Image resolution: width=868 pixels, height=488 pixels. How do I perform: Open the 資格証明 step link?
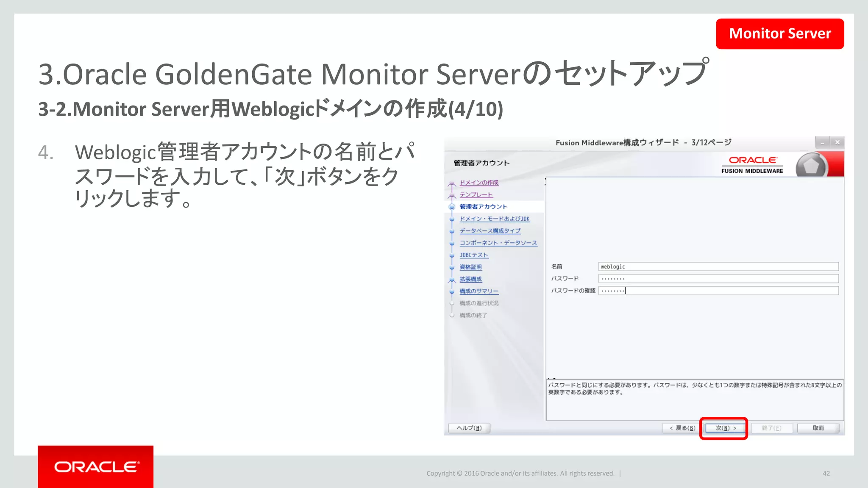tap(470, 267)
